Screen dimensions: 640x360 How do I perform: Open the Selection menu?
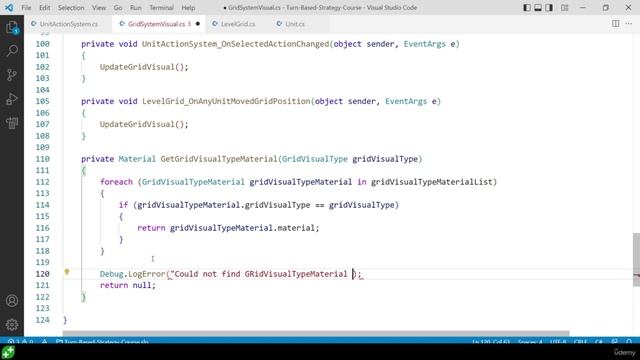click(x=71, y=7)
